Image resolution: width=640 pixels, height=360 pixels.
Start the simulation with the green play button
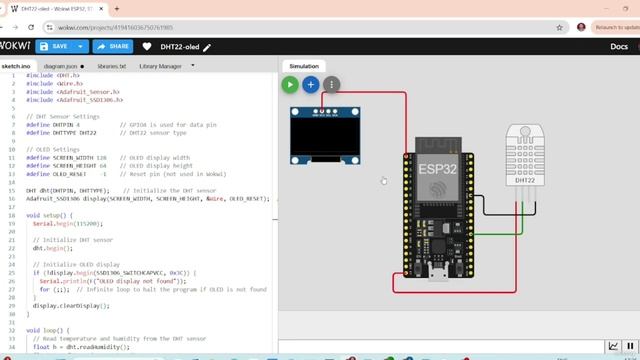coord(290,85)
